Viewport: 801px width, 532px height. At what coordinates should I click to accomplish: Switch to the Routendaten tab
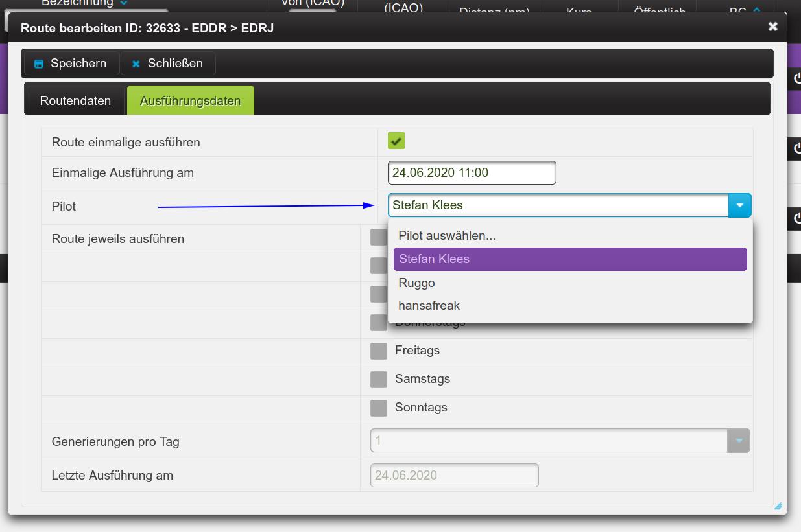click(x=75, y=101)
